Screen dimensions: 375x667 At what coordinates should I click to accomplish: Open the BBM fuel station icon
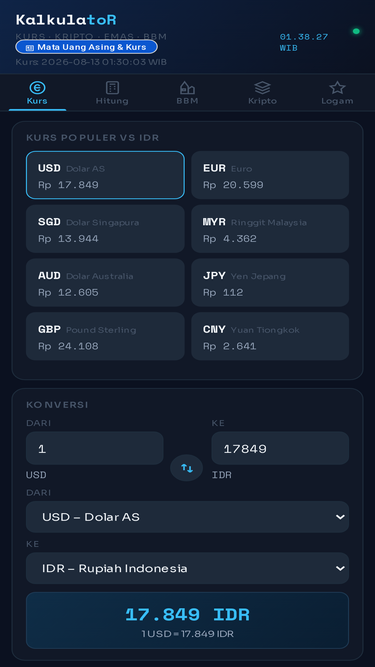point(187,88)
